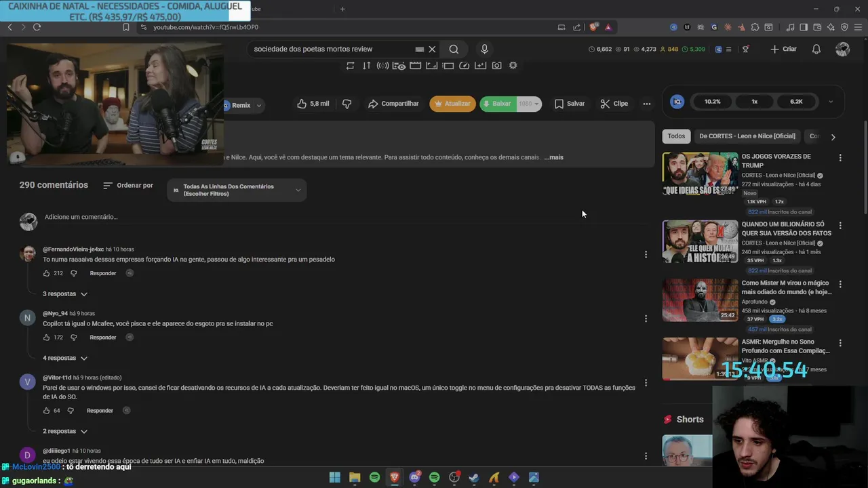Start voice search with the microphone
Viewport: 868px width, 488px height.
pyautogui.click(x=484, y=49)
